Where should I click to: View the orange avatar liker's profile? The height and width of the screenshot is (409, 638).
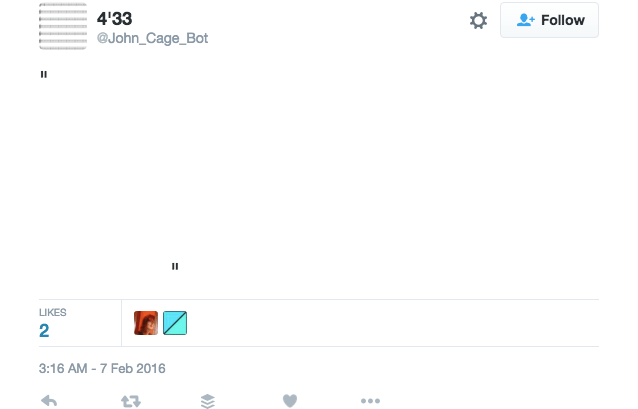[x=146, y=323]
